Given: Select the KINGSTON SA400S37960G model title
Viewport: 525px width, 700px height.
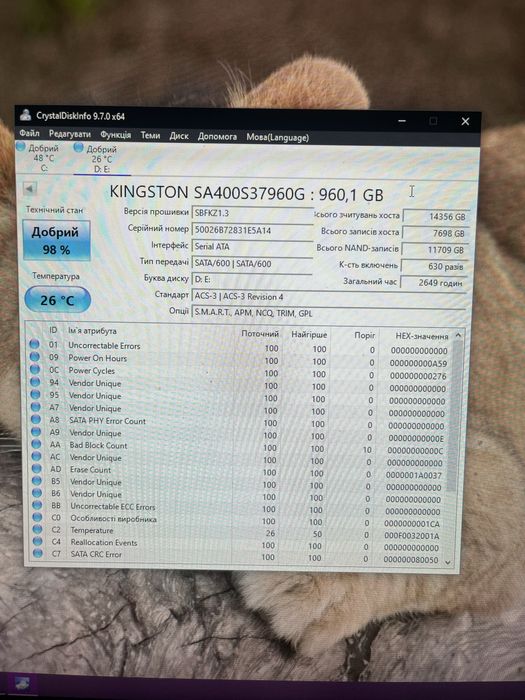Looking at the screenshot, I should point(207,193).
